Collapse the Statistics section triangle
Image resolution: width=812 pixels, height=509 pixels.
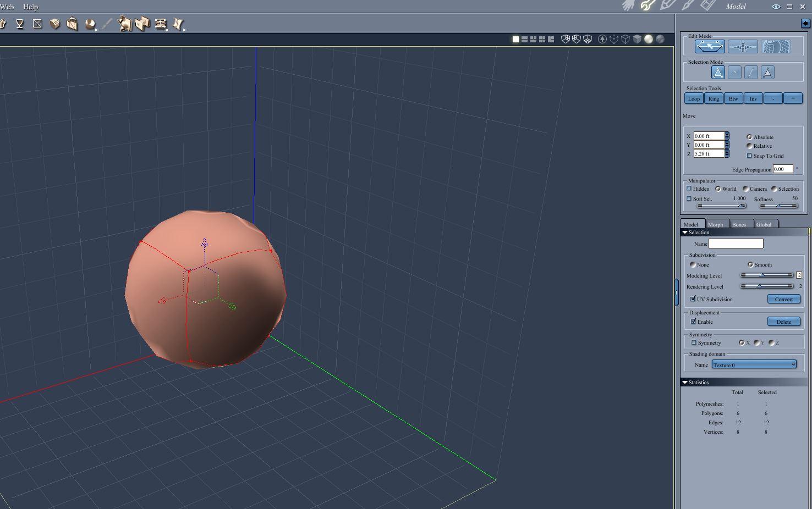pyautogui.click(x=685, y=382)
